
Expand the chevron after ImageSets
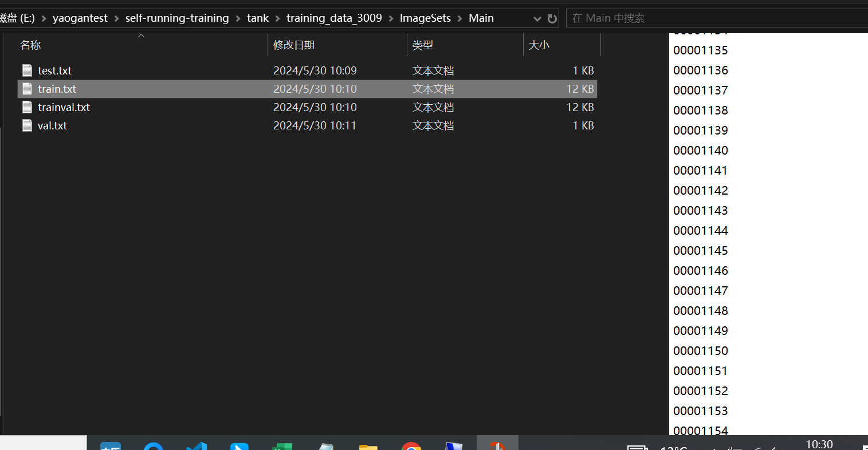459,18
